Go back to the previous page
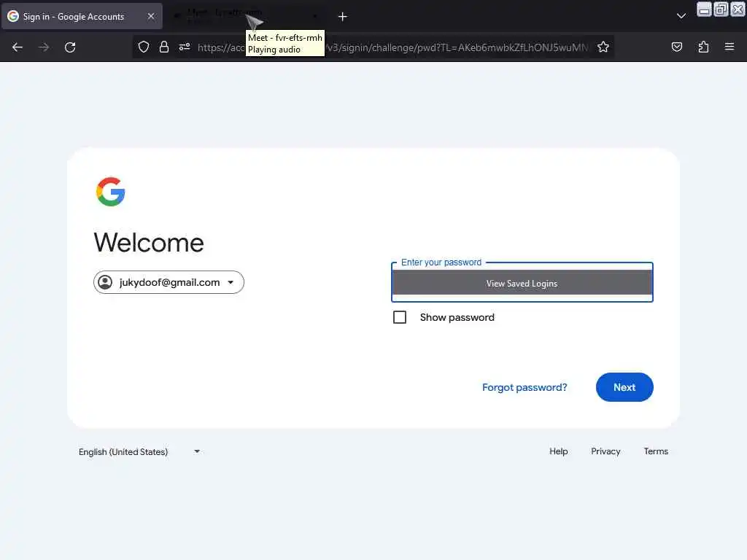Screen dimensions: 747x560 click(x=18, y=47)
